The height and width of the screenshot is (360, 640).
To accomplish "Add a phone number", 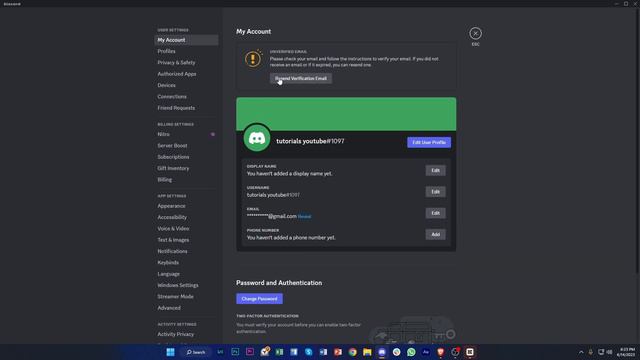I will 436,234.
